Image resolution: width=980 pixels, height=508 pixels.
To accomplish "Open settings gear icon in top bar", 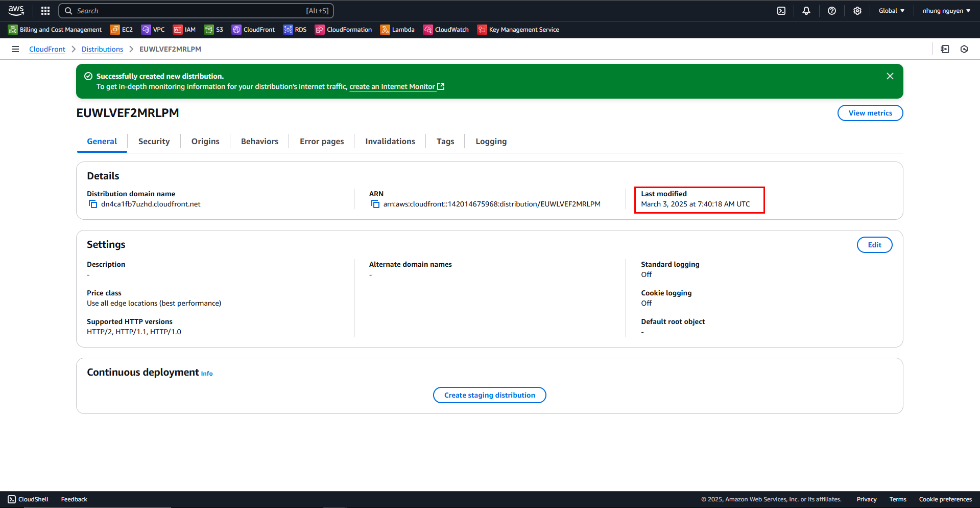I will [x=857, y=11].
